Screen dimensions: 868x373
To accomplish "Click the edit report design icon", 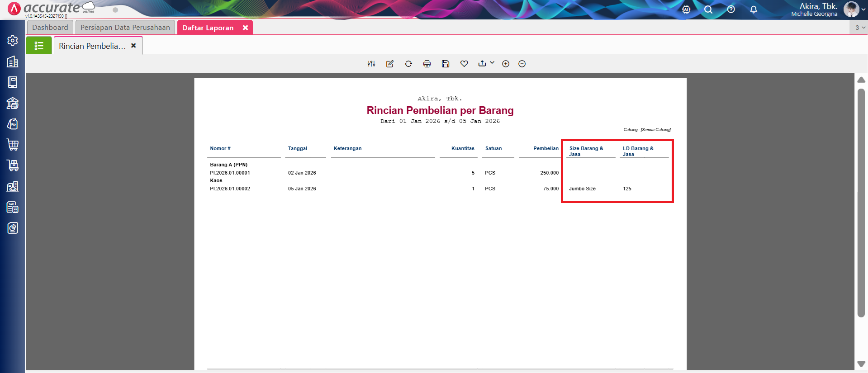I will [390, 64].
